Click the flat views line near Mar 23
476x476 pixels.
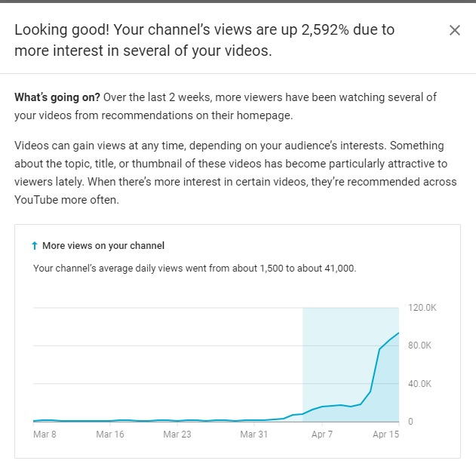pyautogui.click(x=177, y=420)
